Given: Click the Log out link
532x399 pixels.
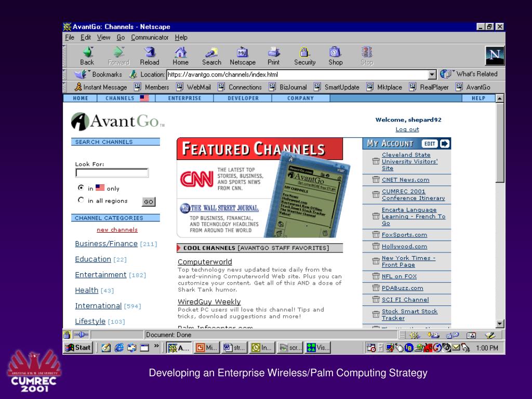Looking at the screenshot, I should tap(407, 129).
